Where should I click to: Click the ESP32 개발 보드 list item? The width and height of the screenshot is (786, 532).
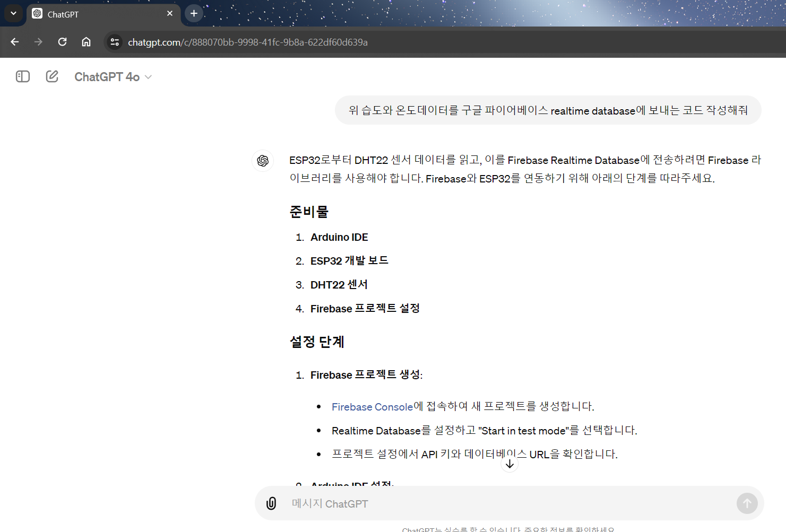(349, 261)
